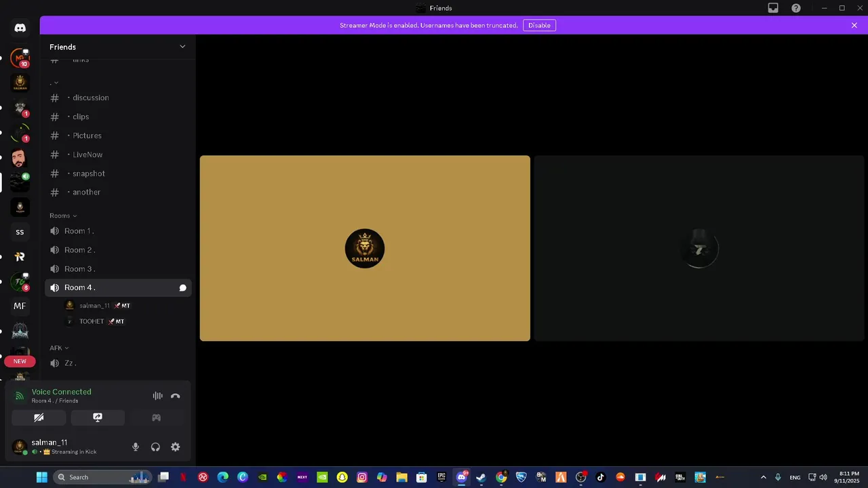Viewport: 868px width, 488px height.
Task: Open User Settings gear
Action: tap(176, 447)
